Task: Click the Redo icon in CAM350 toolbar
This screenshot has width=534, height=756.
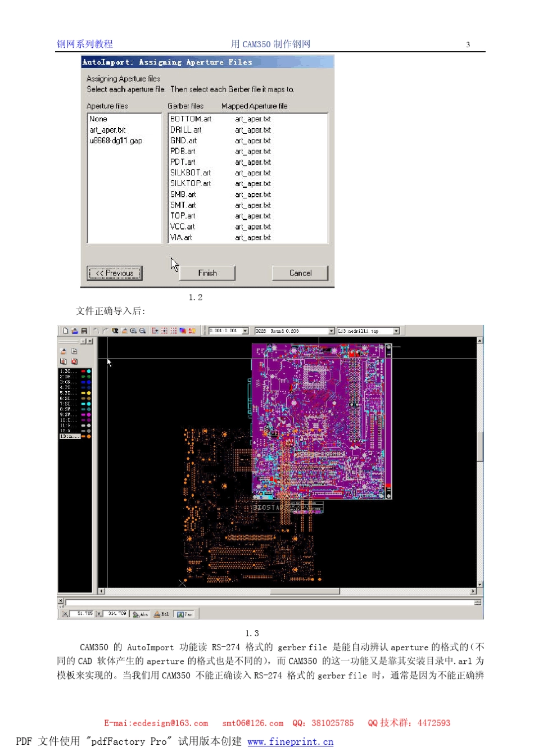Action: click(105, 331)
